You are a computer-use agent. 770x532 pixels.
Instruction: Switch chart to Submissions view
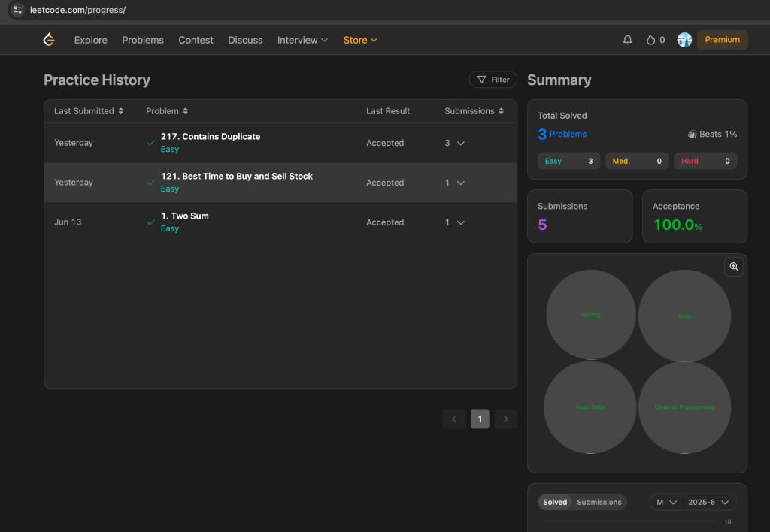click(x=599, y=502)
